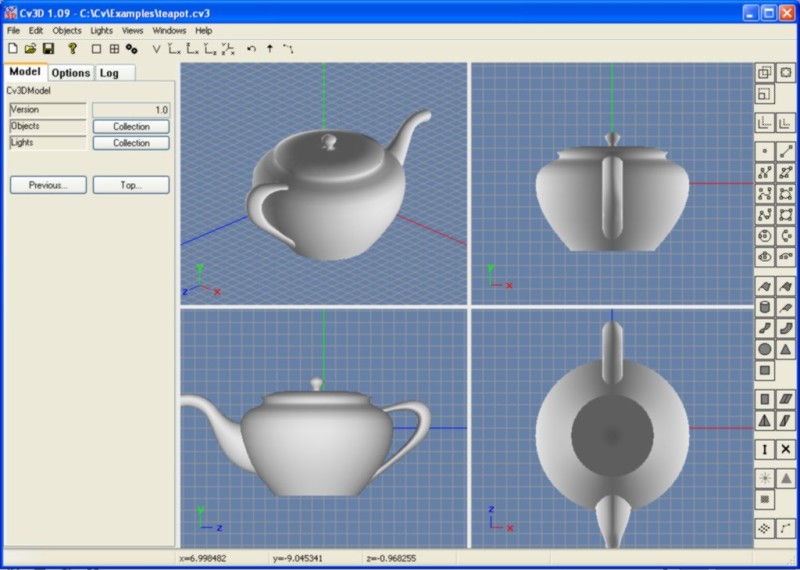Image resolution: width=800 pixels, height=570 pixels.
Task: Open the Objects menu
Action: pos(67,31)
